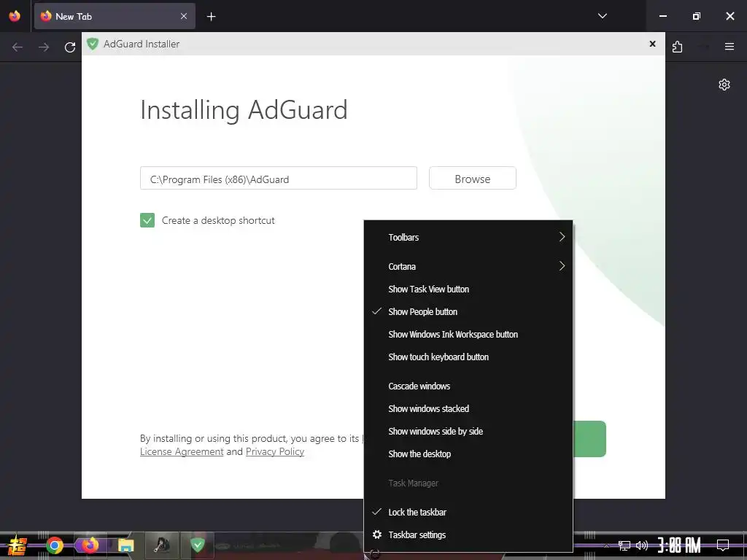Viewport: 747px width, 560px height.
Task: Open the network tray icon
Action: click(x=624, y=545)
